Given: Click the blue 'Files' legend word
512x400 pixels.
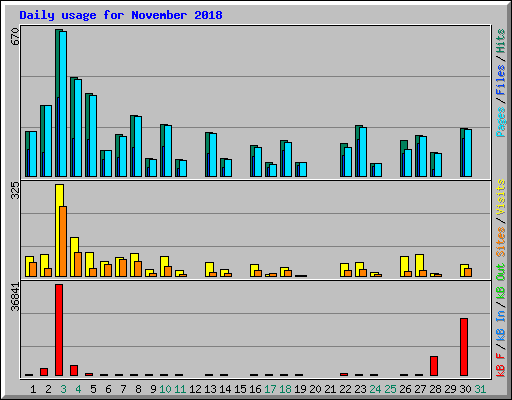Looking at the screenshot, I should click(x=500, y=79).
